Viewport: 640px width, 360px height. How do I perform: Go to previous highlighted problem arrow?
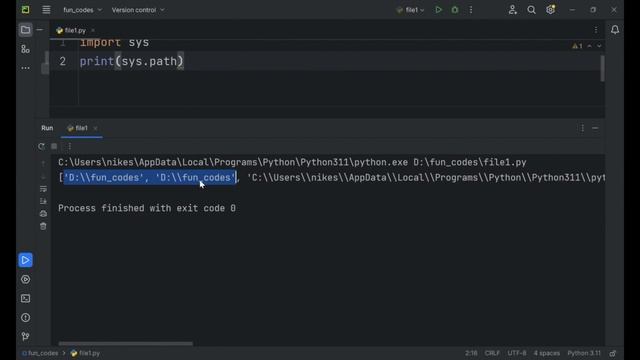(x=589, y=46)
